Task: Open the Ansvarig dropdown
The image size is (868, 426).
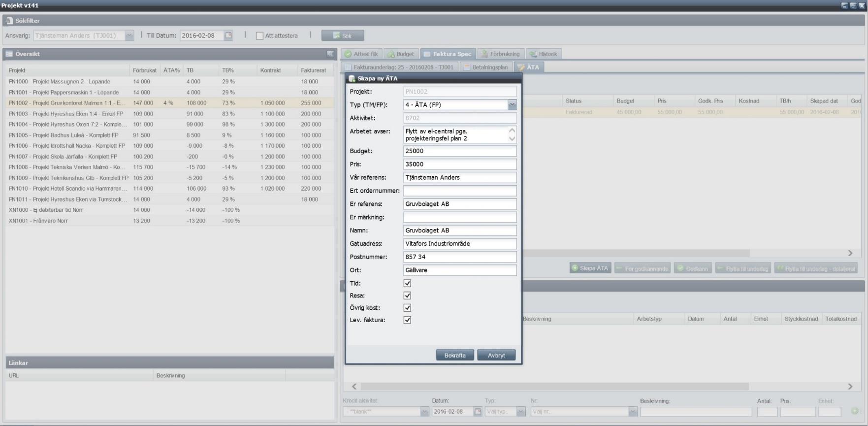Action: tap(129, 35)
